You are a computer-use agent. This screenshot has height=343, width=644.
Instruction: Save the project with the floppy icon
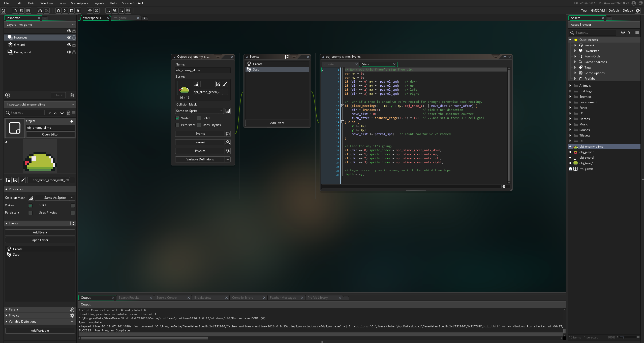(x=28, y=11)
